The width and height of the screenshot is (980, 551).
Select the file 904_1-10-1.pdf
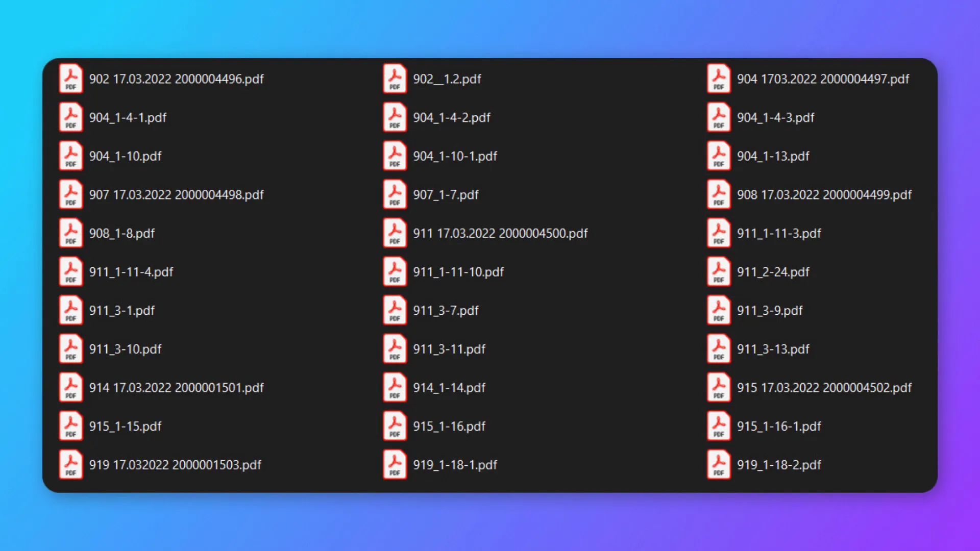455,156
